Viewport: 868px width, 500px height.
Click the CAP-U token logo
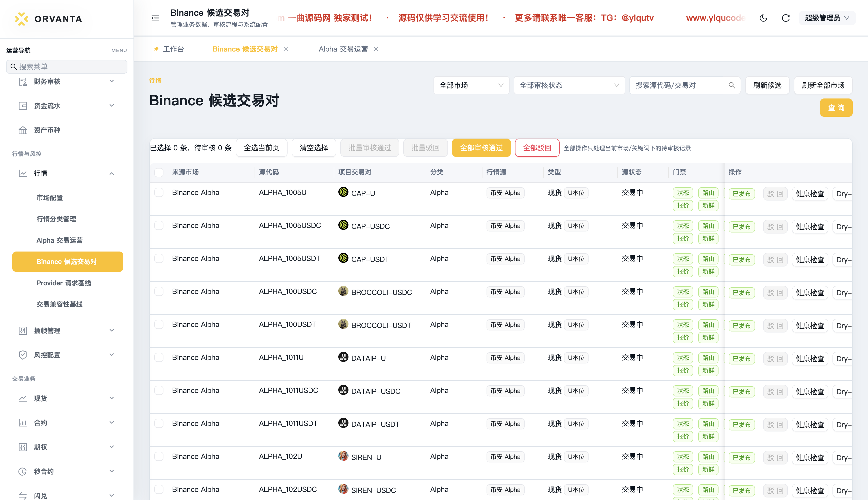343,192
